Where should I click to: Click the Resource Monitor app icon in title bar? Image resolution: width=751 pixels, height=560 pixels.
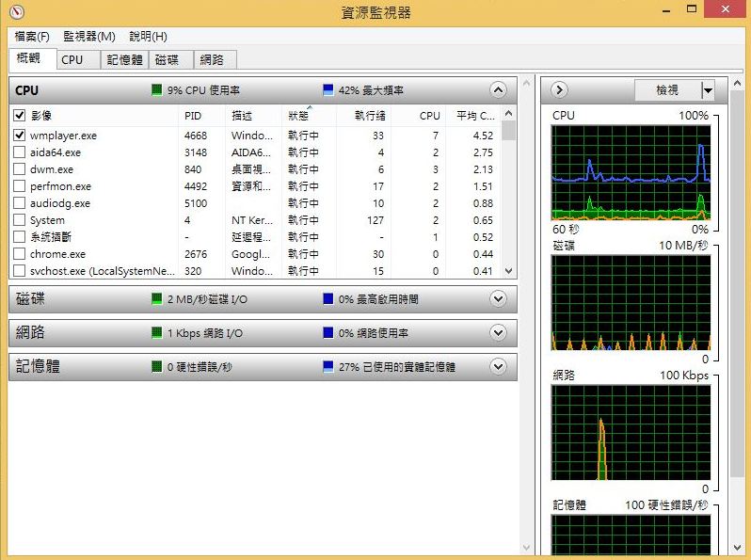17,11
